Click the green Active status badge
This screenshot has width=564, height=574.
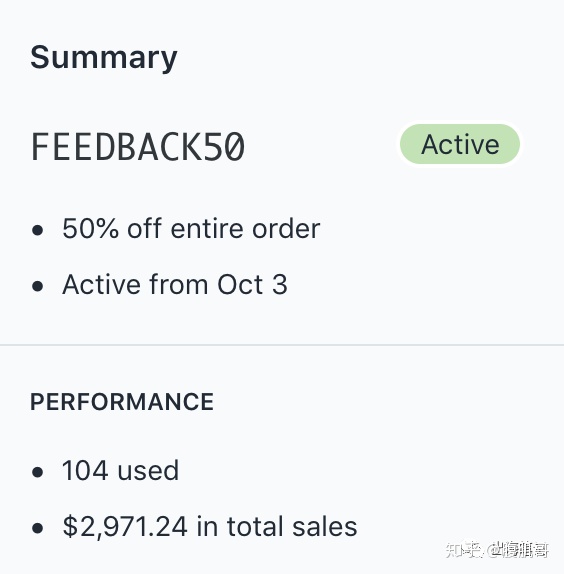(460, 144)
